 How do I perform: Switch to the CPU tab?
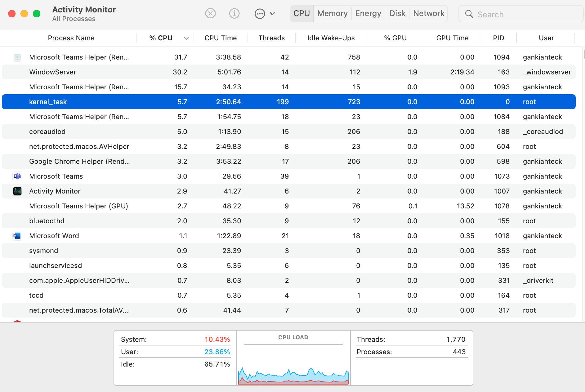click(x=302, y=13)
